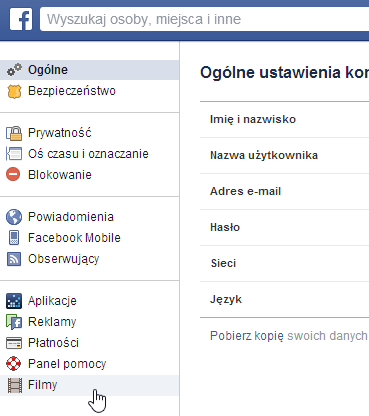Click the red block icon beside Blokowanie
The height and width of the screenshot is (416, 369).
[13, 174]
